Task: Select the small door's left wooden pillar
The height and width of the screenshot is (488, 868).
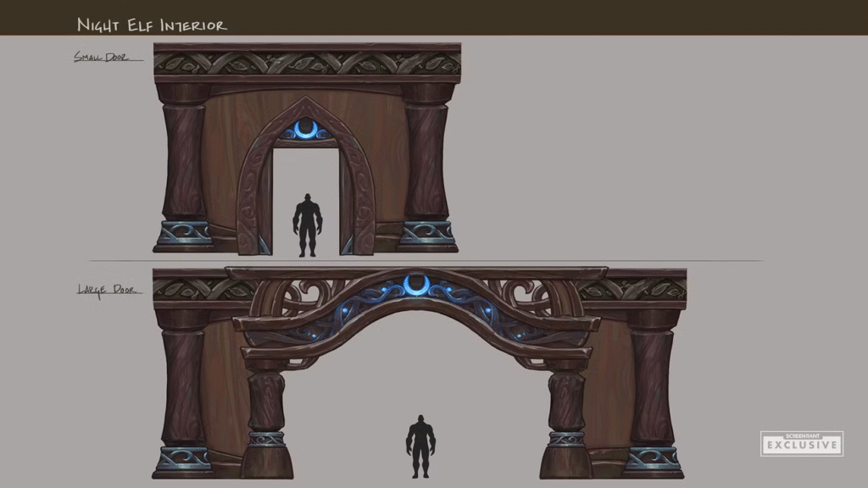Action: point(183,161)
